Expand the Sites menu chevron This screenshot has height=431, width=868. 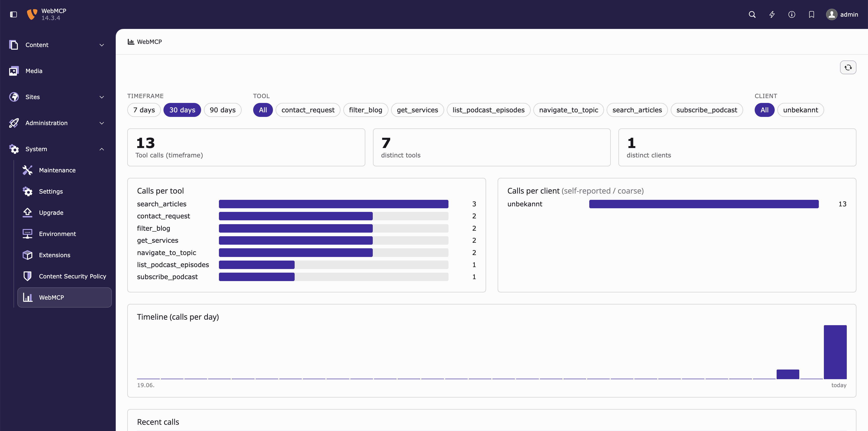click(x=102, y=97)
